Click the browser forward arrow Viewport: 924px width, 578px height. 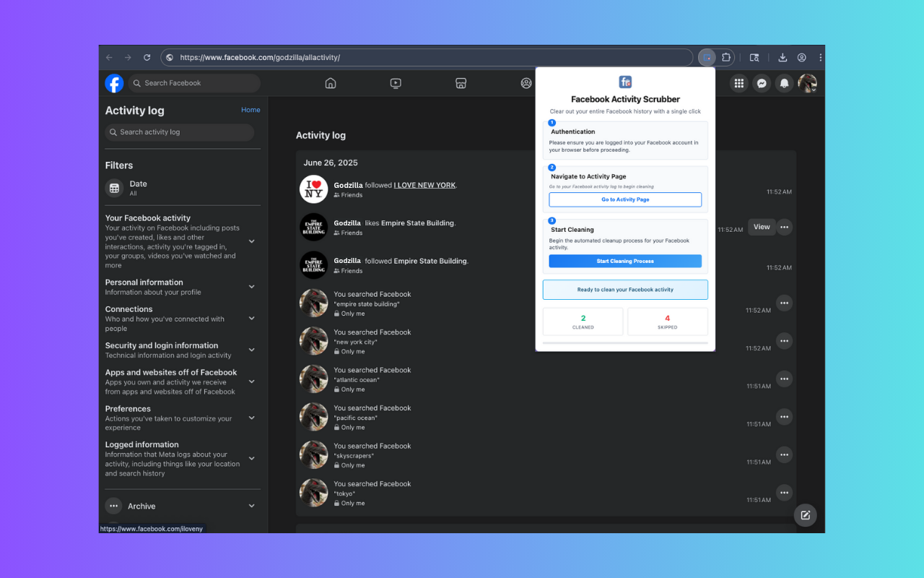[128, 57]
